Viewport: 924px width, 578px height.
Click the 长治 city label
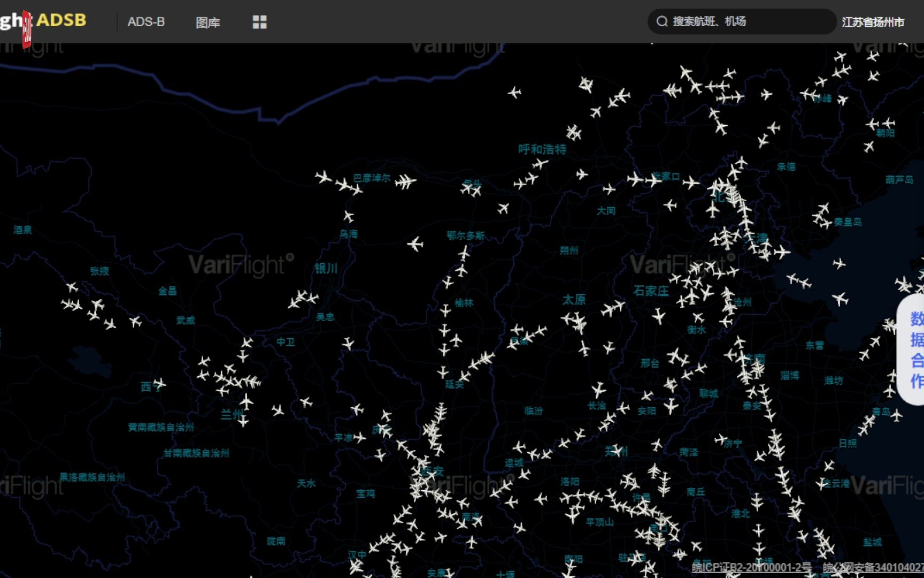pyautogui.click(x=597, y=406)
